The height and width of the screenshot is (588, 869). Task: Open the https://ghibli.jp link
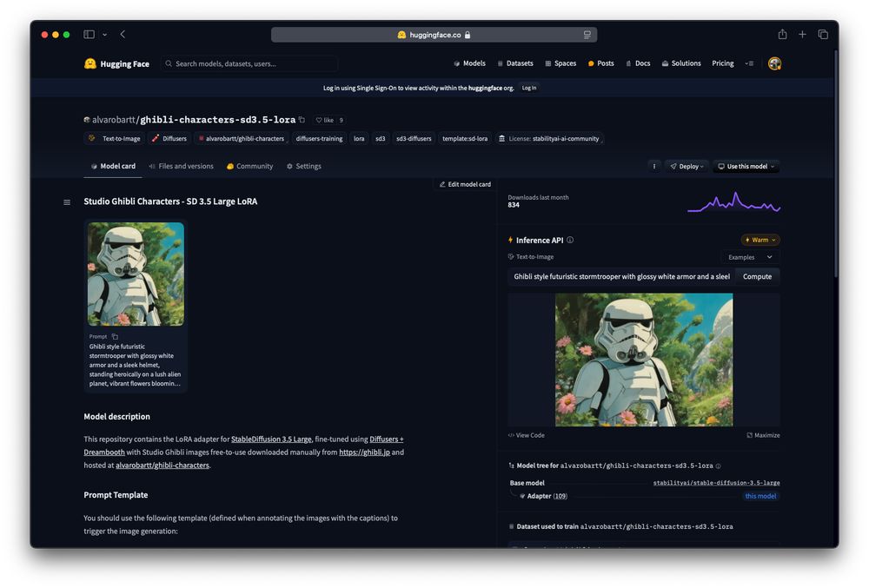[x=364, y=453]
